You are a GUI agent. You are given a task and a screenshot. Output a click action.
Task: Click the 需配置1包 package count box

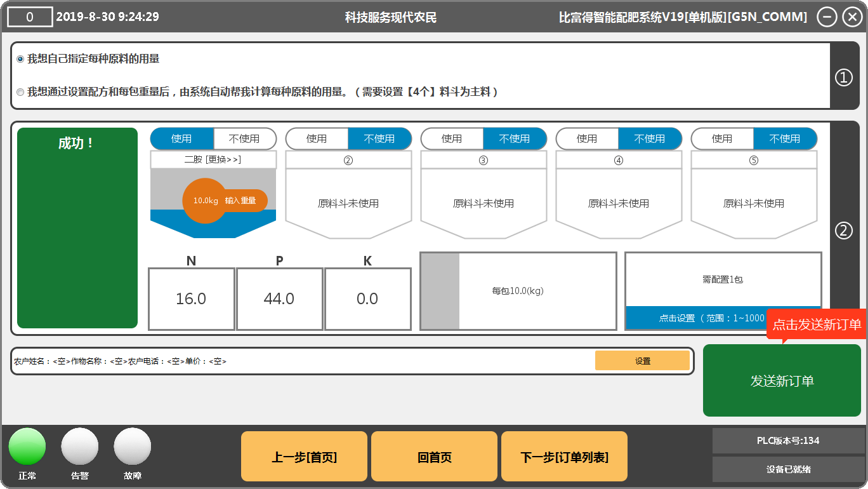click(723, 279)
